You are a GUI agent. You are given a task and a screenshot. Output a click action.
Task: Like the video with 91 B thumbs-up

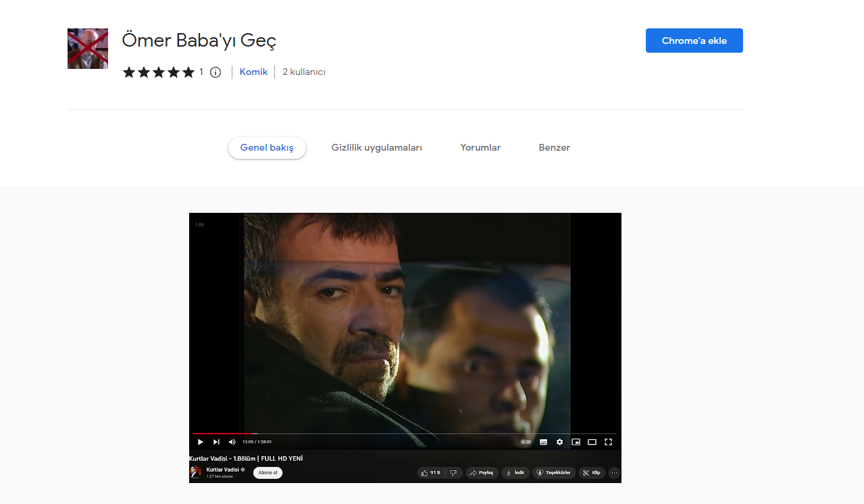tap(430, 473)
